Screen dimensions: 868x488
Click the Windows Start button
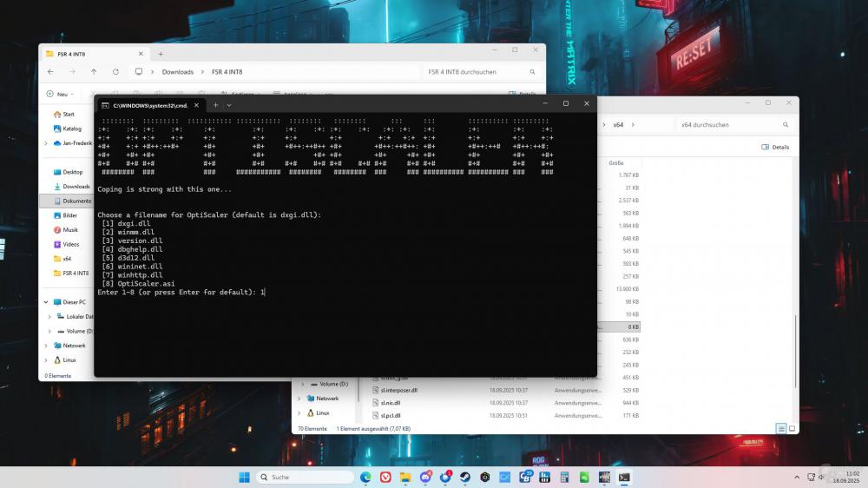point(244,478)
